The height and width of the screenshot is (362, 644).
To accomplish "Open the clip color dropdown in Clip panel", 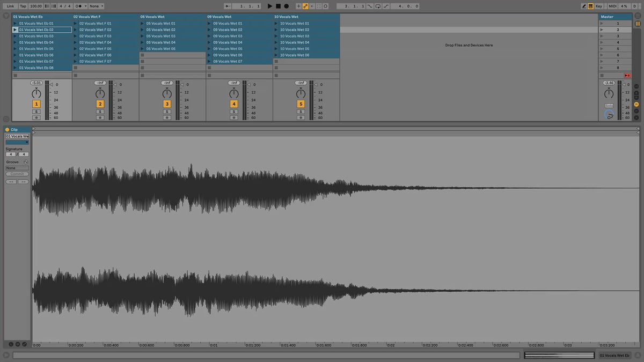I will coord(17,142).
